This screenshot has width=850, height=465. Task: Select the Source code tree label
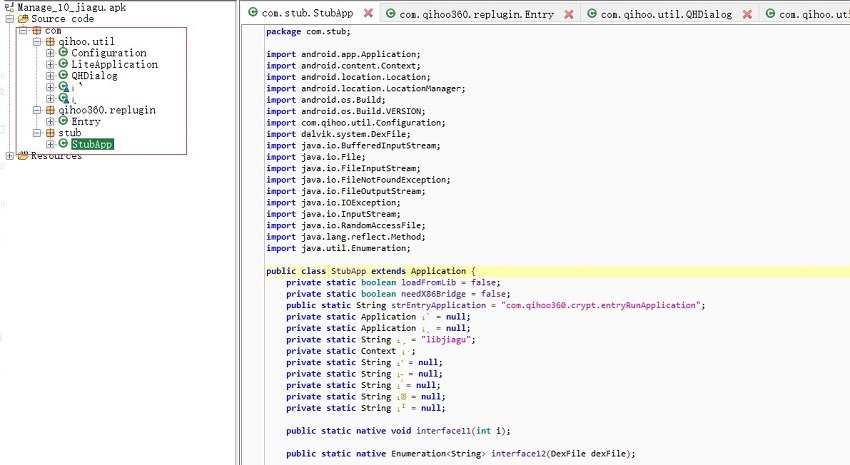coord(62,18)
